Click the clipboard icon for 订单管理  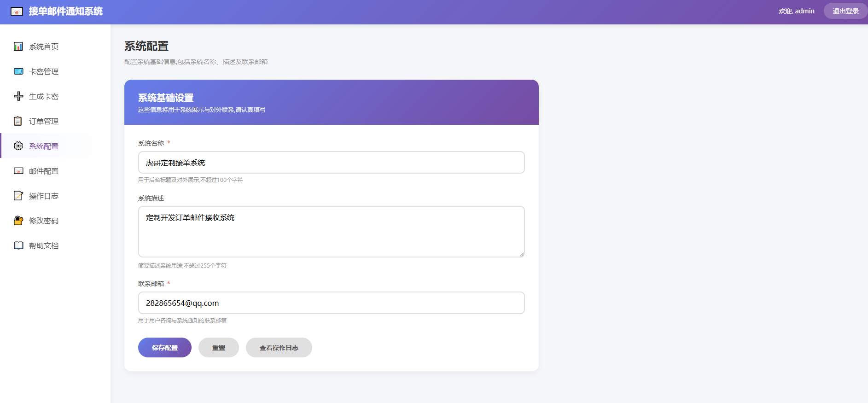(18, 121)
